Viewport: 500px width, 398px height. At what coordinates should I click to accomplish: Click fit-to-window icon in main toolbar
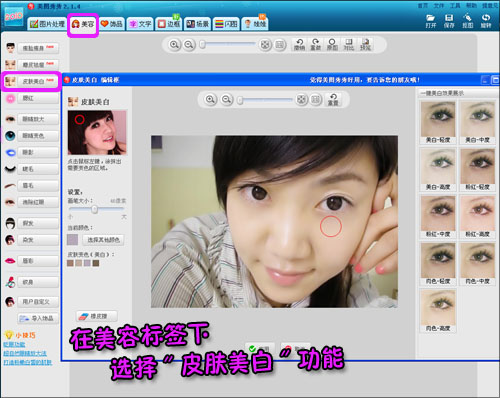(265, 45)
